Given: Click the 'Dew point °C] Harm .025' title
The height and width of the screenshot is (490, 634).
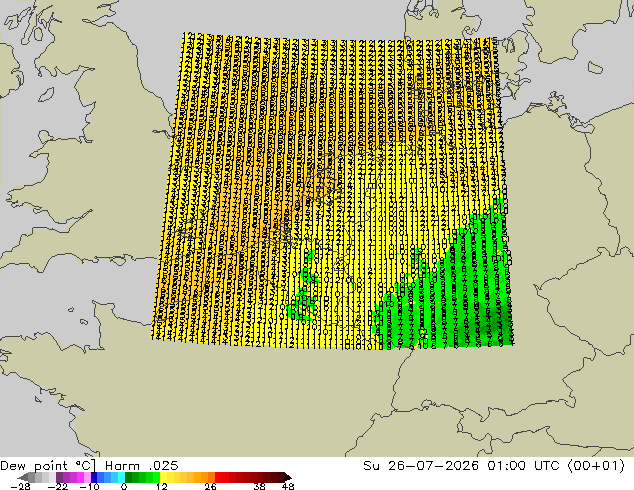Looking at the screenshot, I should pyautogui.click(x=89, y=465).
